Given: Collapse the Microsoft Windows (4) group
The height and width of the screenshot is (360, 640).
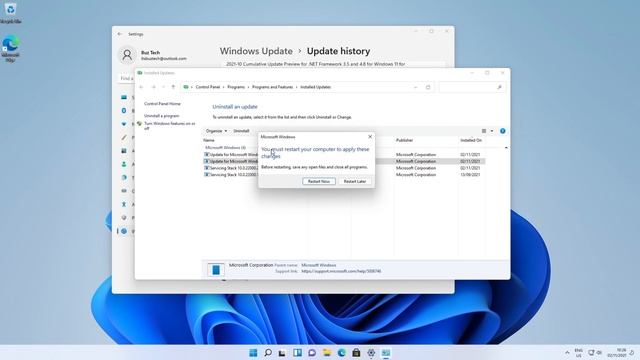Looking at the screenshot, I should coord(225,148).
